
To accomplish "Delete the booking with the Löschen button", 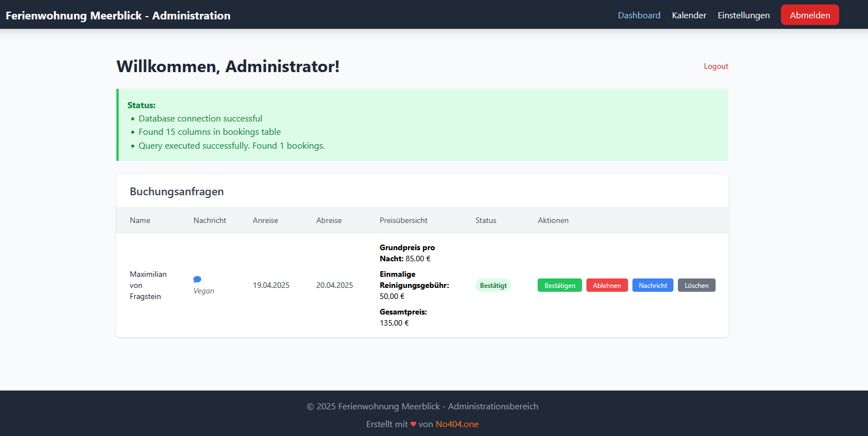I will point(696,285).
